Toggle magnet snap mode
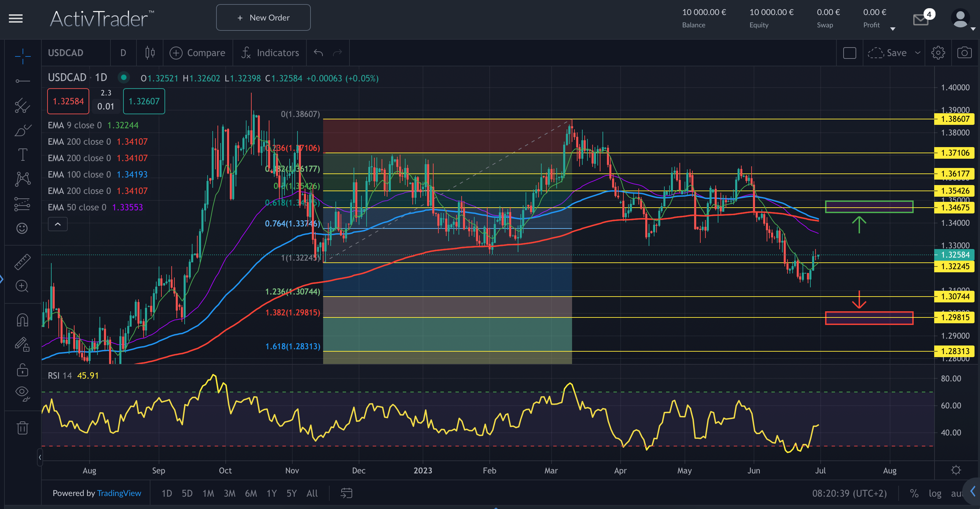The height and width of the screenshot is (509, 980). [23, 320]
